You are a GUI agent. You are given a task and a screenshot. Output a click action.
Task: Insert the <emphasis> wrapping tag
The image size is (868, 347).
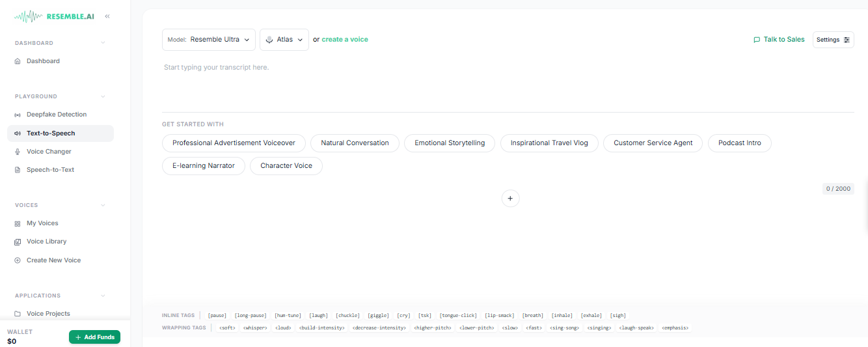675,328
